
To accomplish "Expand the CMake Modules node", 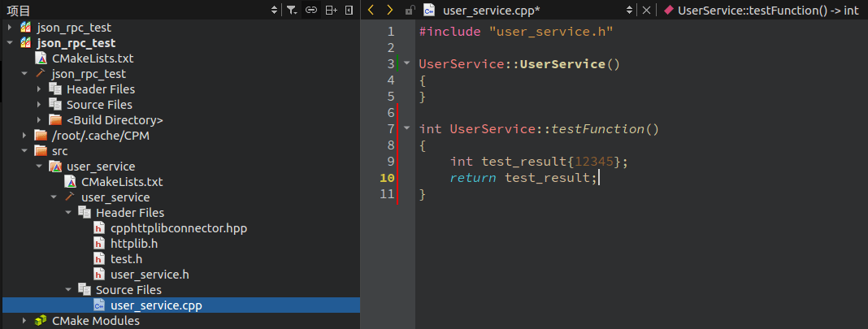I will pyautogui.click(x=24, y=321).
